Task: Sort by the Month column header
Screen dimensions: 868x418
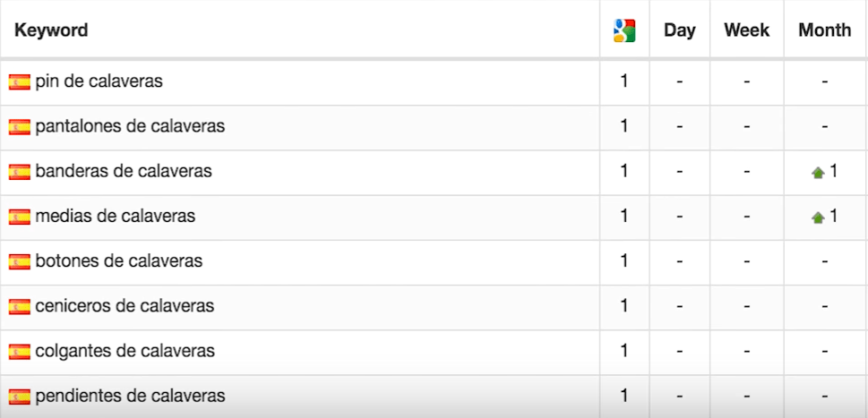Action: tap(824, 30)
